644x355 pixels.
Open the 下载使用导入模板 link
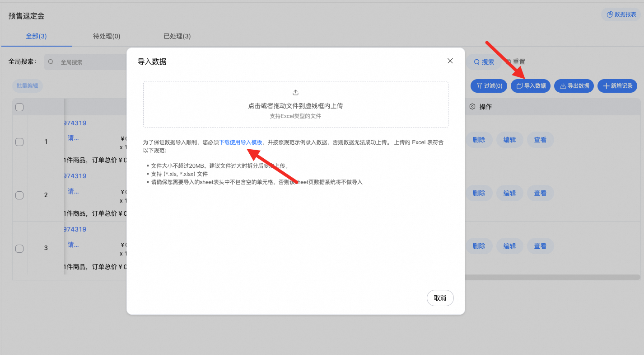[240, 142]
